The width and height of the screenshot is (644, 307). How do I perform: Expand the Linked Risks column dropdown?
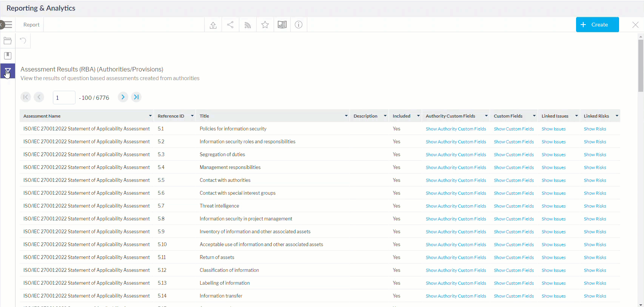pos(617,116)
